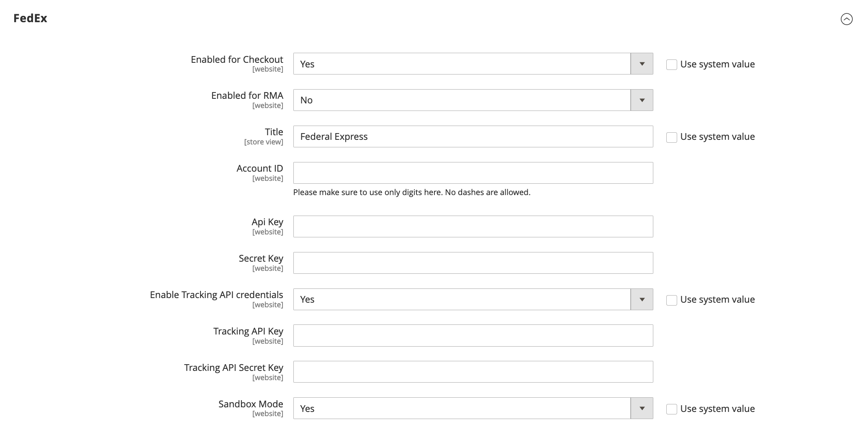The width and height of the screenshot is (868, 427).
Task: Click the FedEx section heading
Action: click(30, 18)
